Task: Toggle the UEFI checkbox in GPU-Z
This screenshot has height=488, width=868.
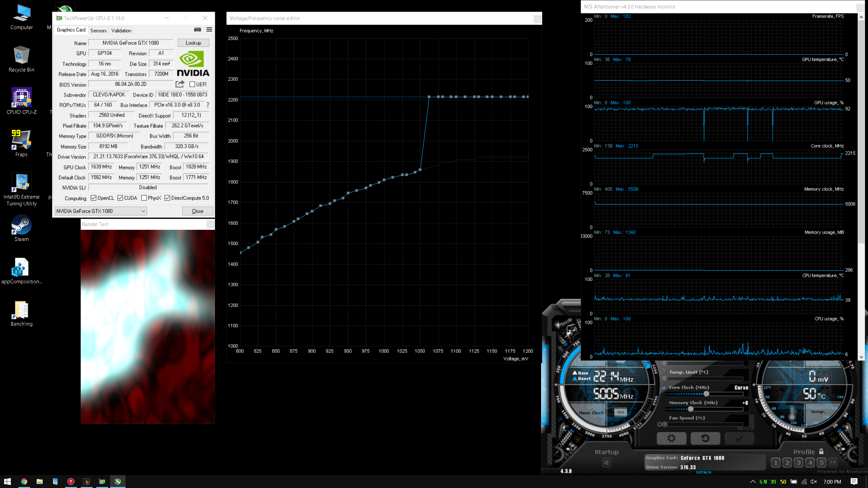Action: tap(192, 84)
